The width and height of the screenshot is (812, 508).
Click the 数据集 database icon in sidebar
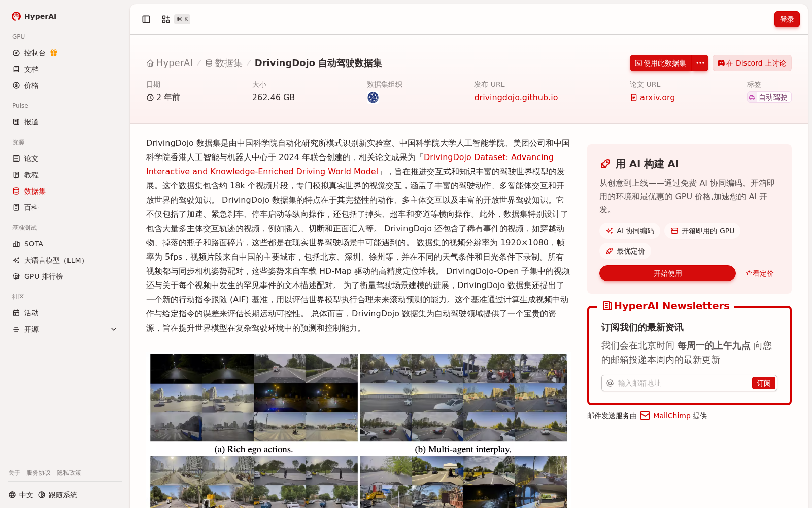click(x=16, y=191)
